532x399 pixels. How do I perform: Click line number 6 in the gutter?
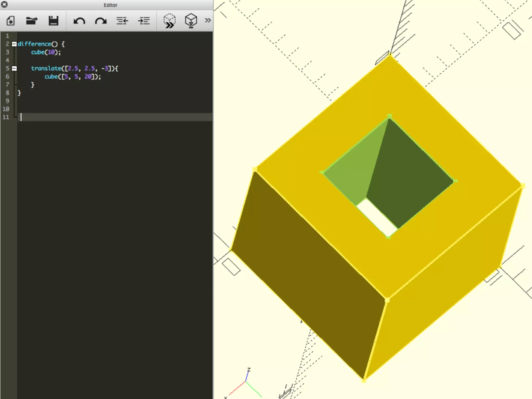7,77
